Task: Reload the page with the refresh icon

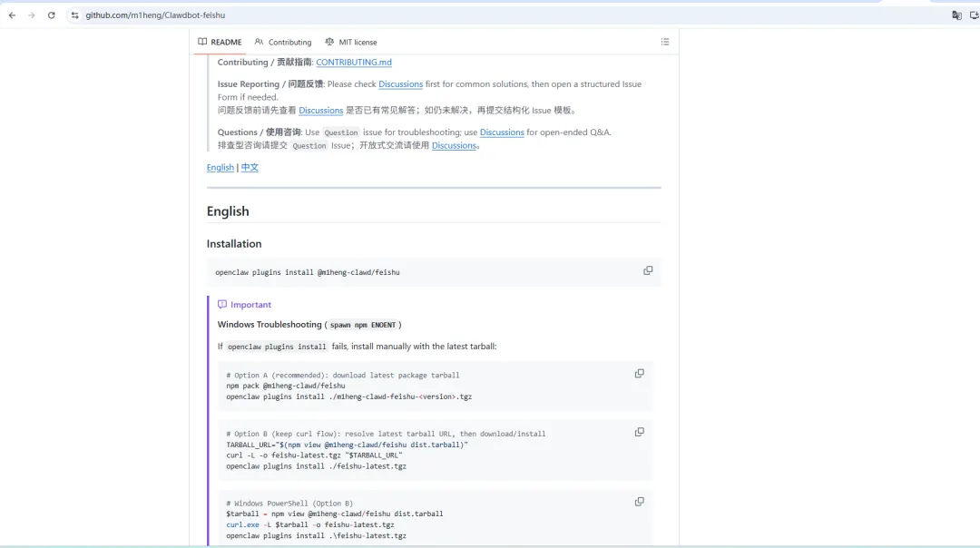Action: (x=51, y=15)
